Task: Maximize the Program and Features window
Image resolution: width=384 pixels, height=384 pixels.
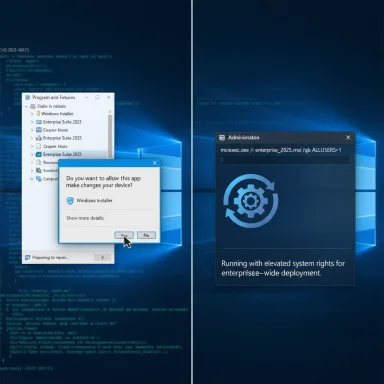Action: pyautogui.click(x=97, y=97)
